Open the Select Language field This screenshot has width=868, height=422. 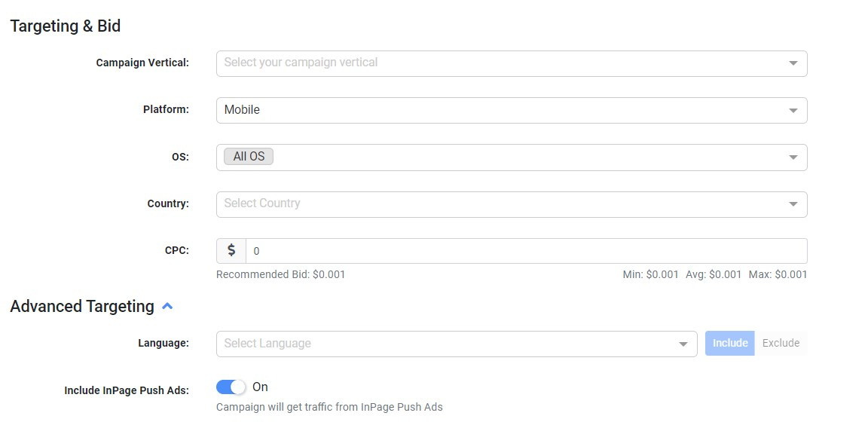click(x=445, y=344)
